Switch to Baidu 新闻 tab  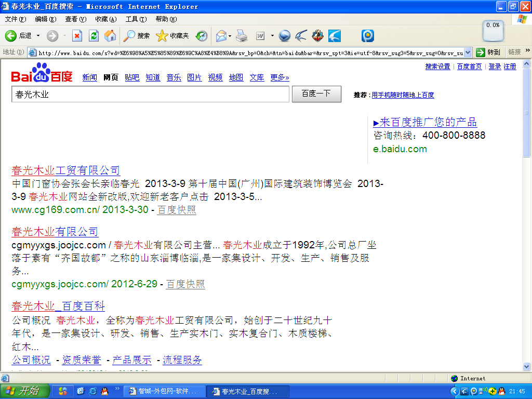(89, 77)
